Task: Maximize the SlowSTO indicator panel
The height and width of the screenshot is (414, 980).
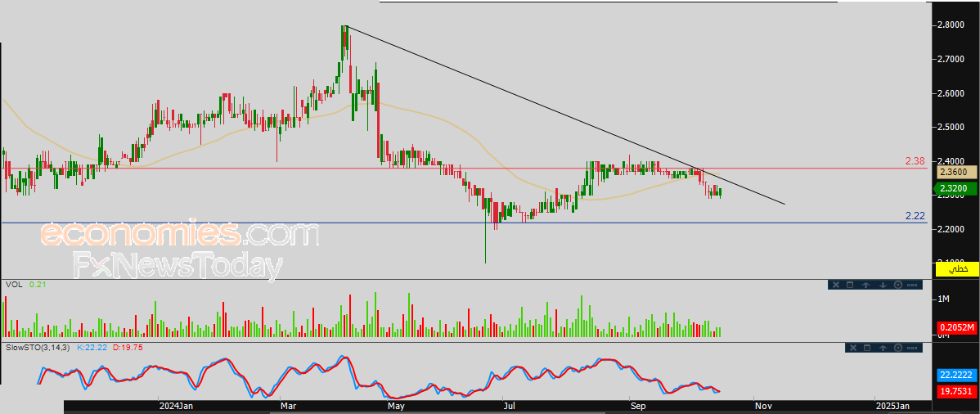Action: click(x=867, y=348)
